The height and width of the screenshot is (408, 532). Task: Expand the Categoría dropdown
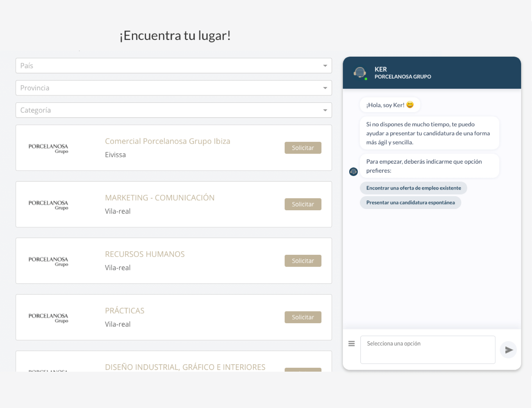[x=174, y=110]
